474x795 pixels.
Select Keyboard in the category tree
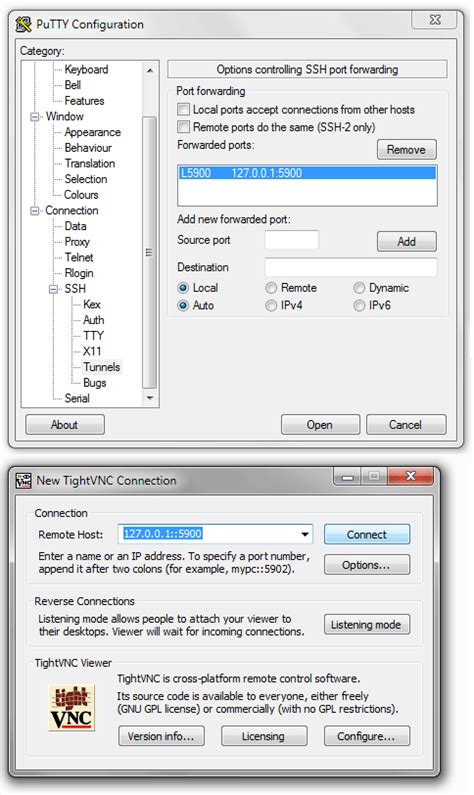click(x=86, y=69)
